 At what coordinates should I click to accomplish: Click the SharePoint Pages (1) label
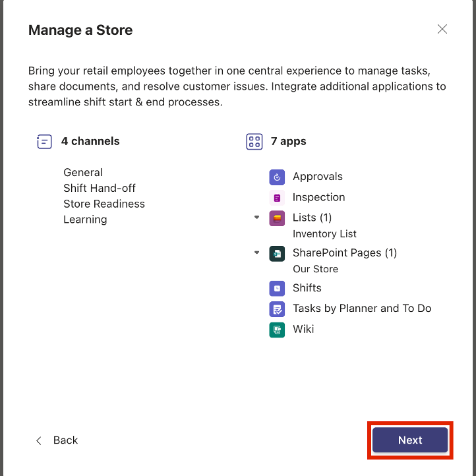pyautogui.click(x=345, y=253)
